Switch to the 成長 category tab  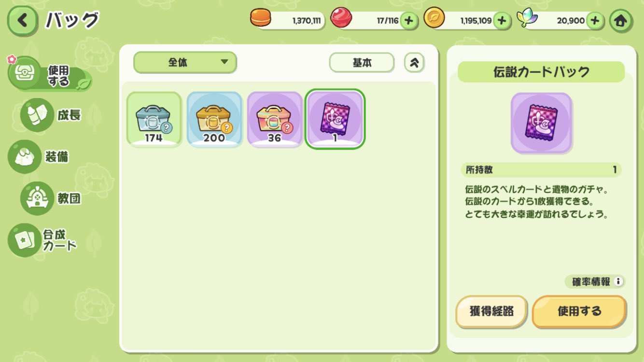coord(51,115)
